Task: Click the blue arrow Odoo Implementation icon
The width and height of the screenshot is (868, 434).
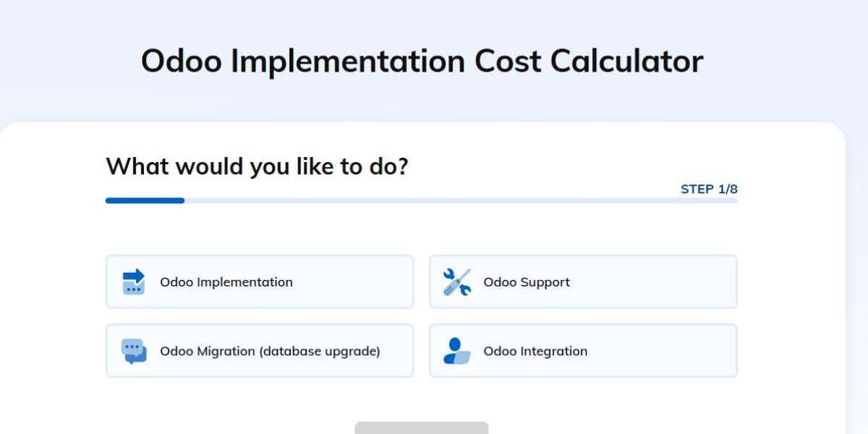Action: [134, 281]
